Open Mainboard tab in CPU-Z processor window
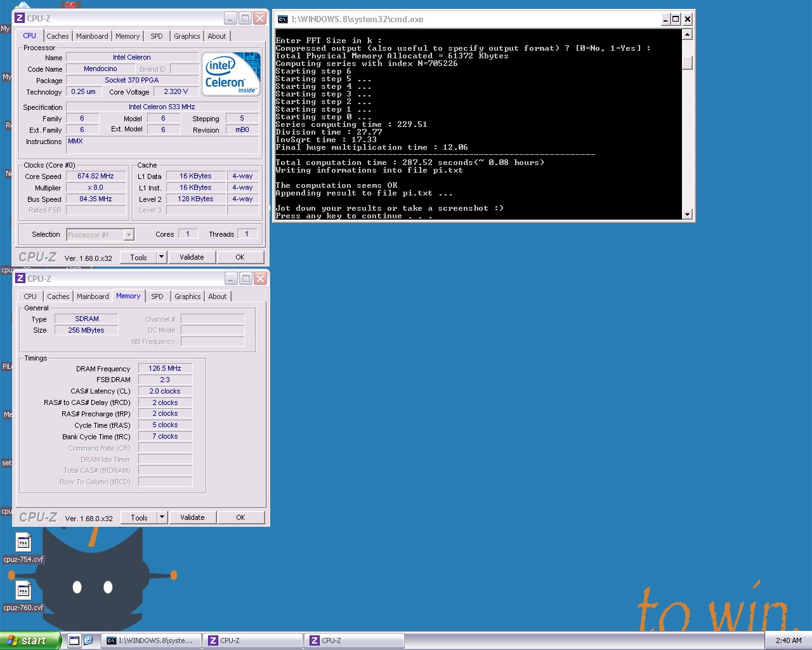The image size is (812, 650). click(92, 36)
